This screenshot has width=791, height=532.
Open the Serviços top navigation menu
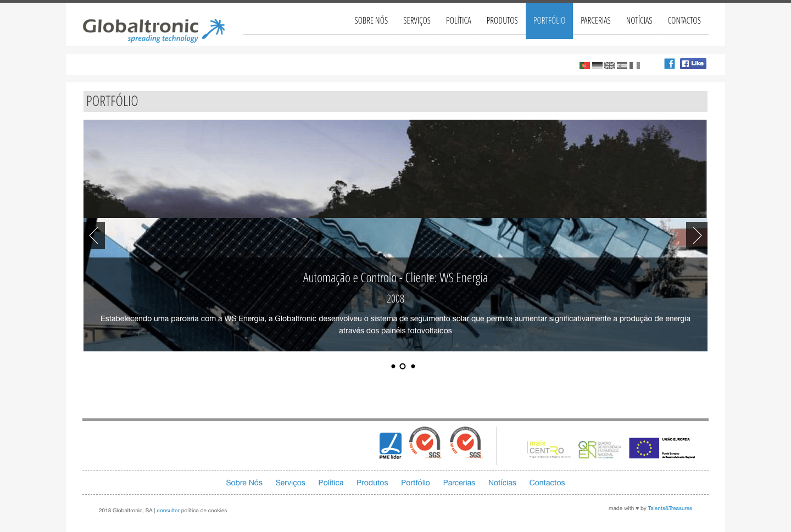[417, 21]
